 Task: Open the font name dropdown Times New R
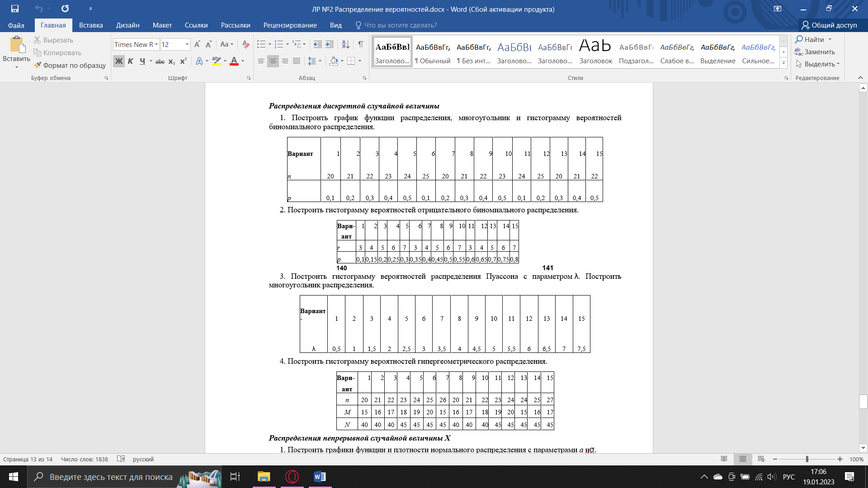click(156, 44)
